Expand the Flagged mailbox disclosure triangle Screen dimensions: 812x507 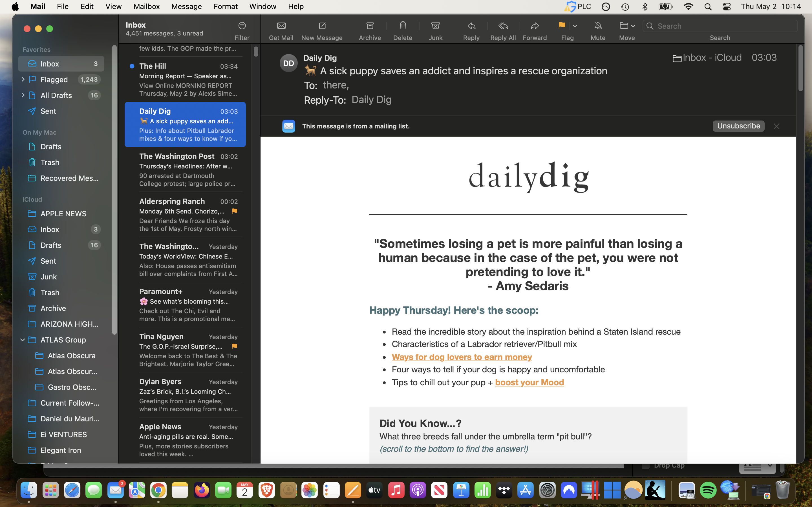[x=23, y=79]
